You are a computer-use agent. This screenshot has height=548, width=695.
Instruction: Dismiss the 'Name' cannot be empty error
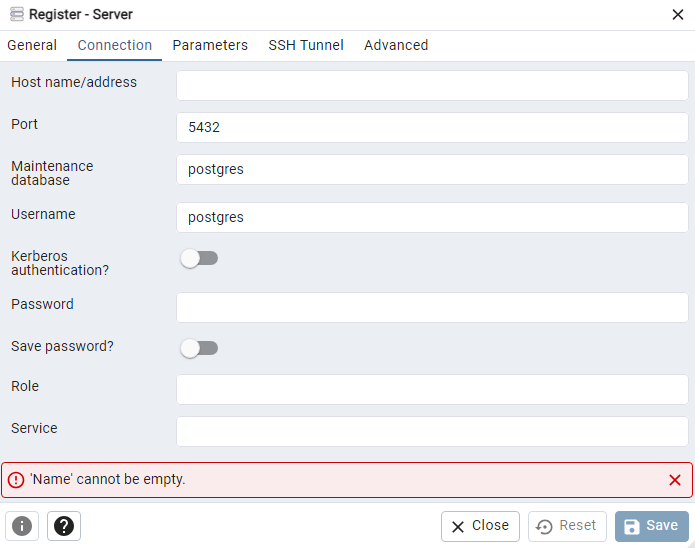pyautogui.click(x=674, y=480)
